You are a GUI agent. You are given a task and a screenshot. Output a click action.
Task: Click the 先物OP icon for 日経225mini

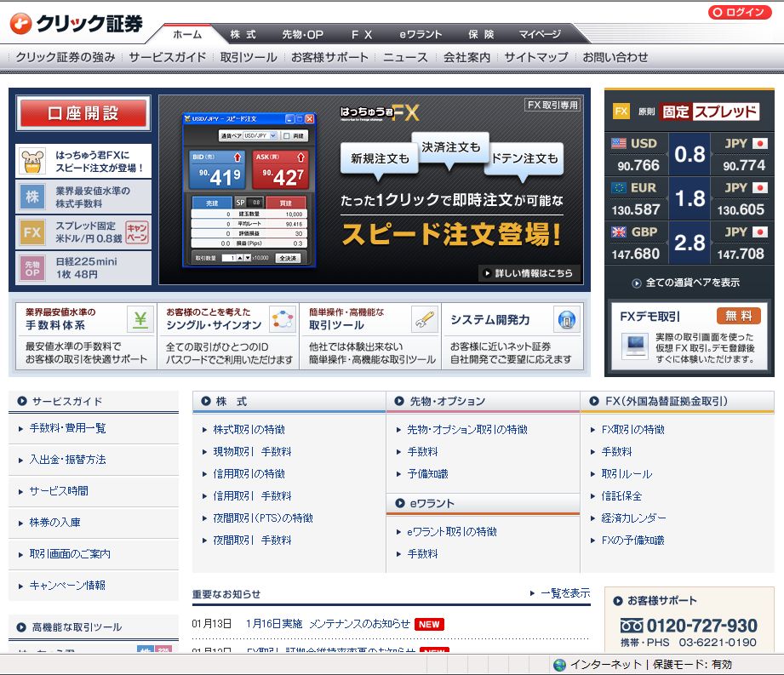pos(32,268)
